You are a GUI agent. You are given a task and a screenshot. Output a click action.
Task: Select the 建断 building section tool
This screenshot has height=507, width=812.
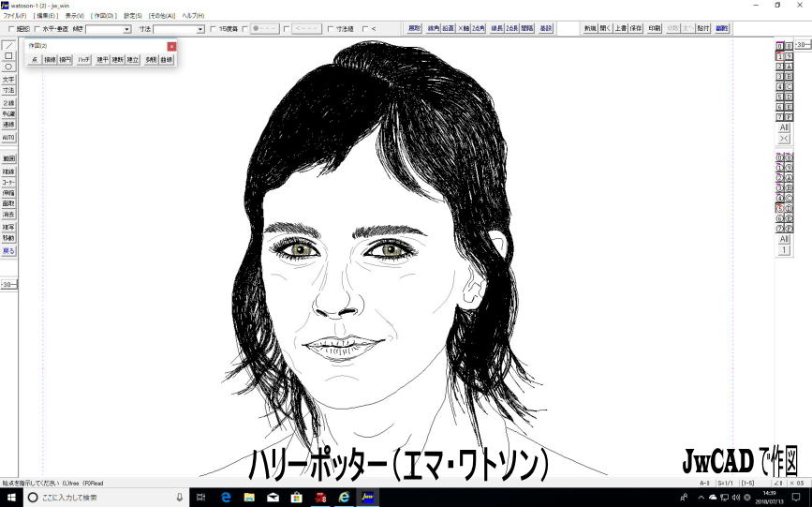pyautogui.click(x=118, y=60)
